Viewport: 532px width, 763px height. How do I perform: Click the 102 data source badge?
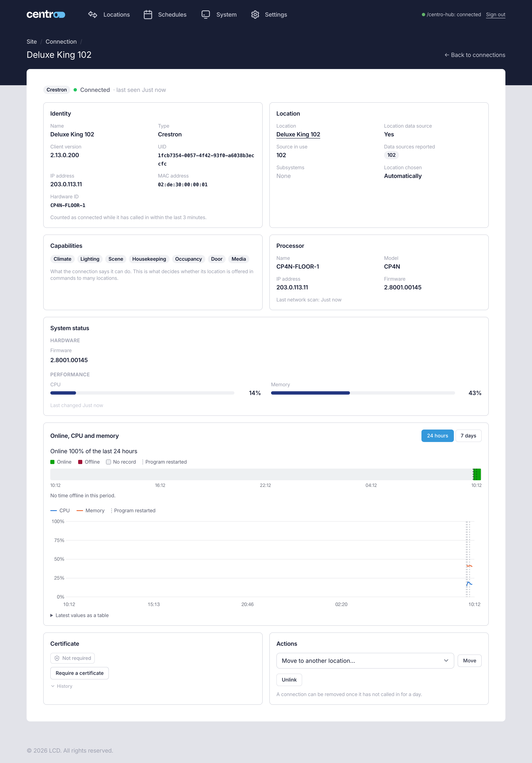392,155
